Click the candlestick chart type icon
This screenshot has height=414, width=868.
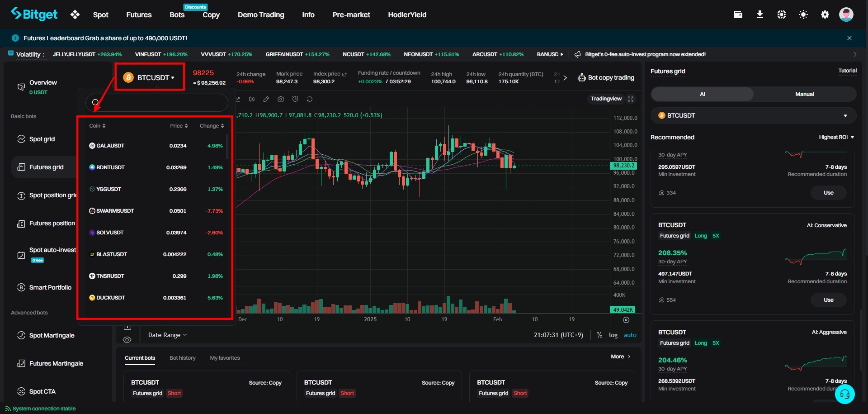252,99
